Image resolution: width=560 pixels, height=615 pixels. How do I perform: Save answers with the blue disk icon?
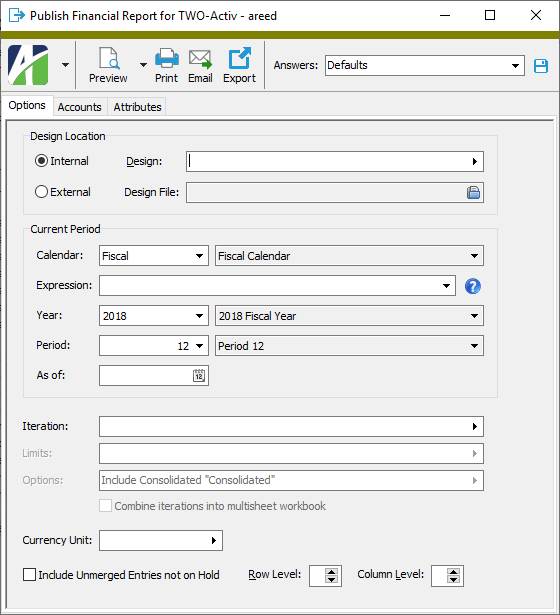[541, 66]
